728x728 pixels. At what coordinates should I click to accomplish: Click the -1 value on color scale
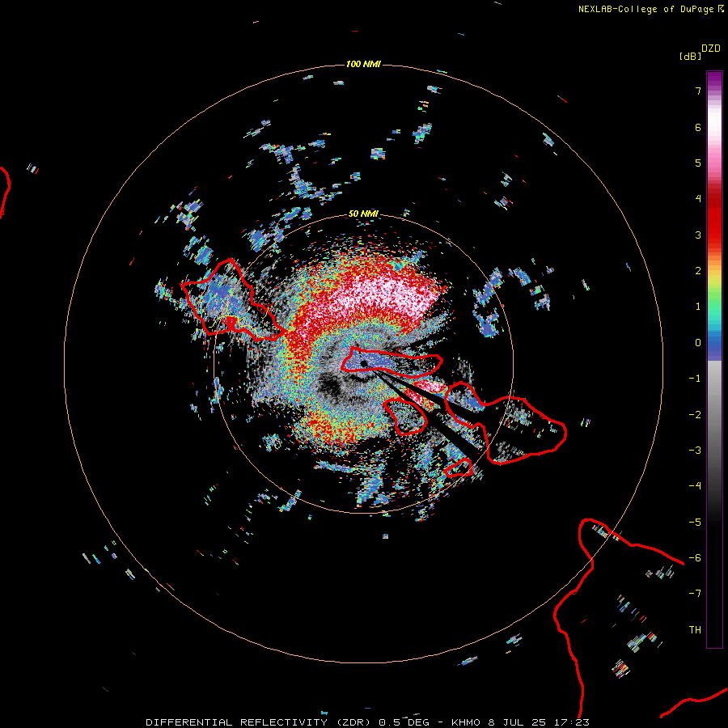click(695, 379)
